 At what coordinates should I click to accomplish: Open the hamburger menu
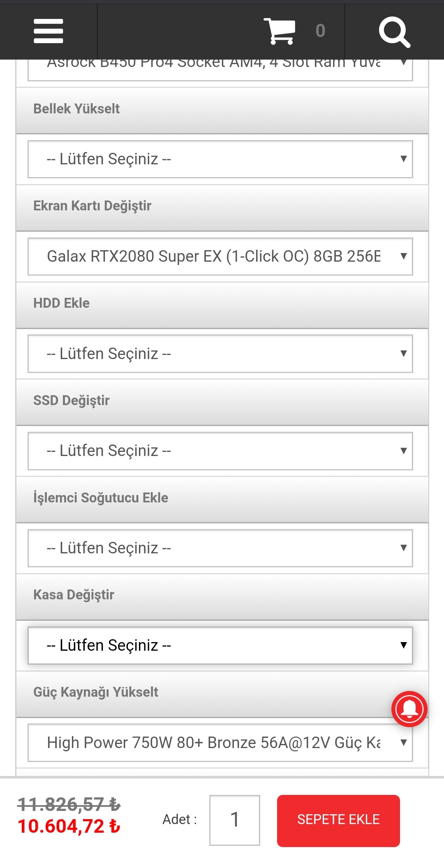[49, 31]
